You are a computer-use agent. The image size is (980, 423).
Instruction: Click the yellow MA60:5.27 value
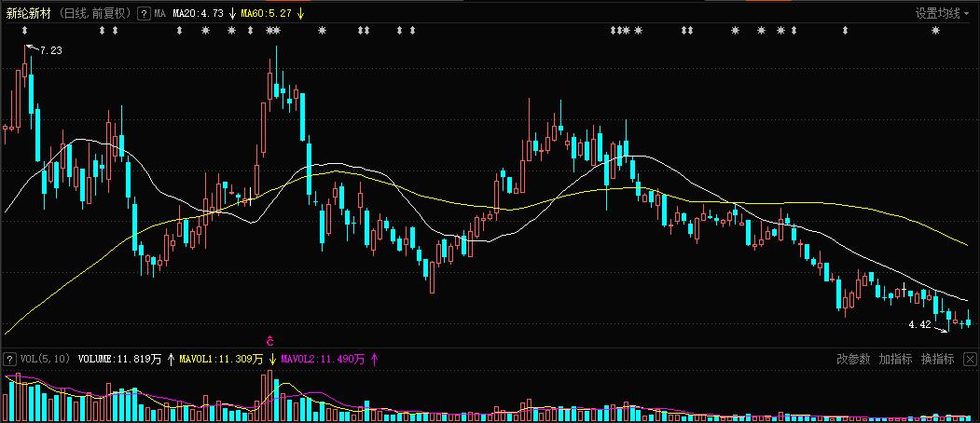[x=267, y=13]
